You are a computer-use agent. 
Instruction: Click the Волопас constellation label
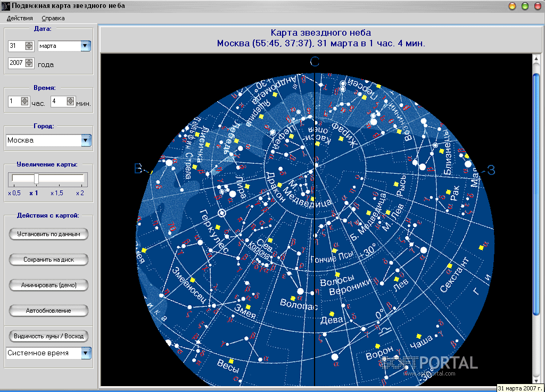pos(299,304)
